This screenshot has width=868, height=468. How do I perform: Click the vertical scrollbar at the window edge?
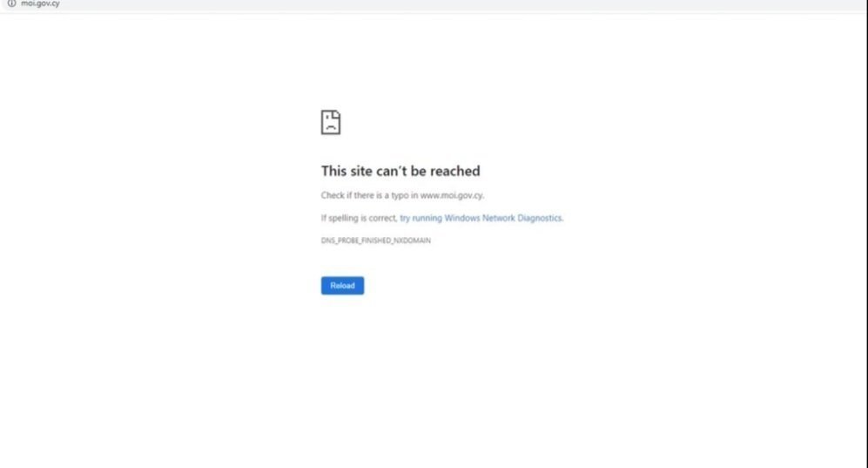pyautogui.click(x=865, y=238)
